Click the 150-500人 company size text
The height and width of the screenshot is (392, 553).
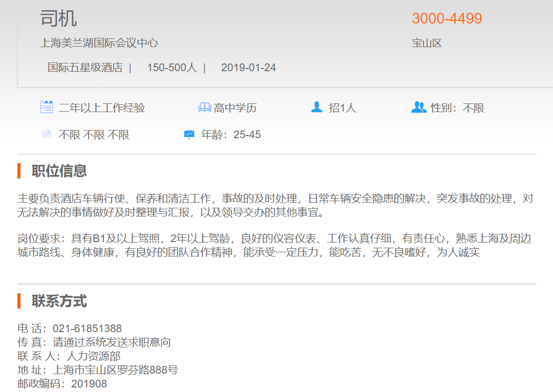[x=172, y=68]
